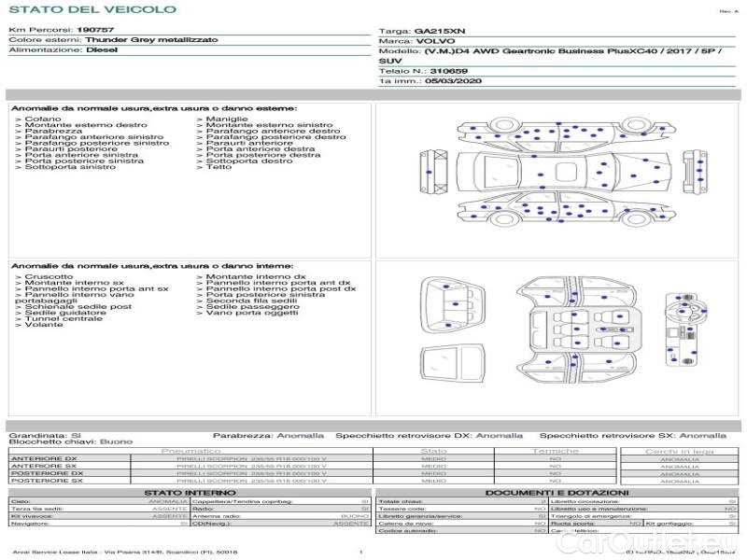Click the Cerchi in lega column header

(x=679, y=450)
